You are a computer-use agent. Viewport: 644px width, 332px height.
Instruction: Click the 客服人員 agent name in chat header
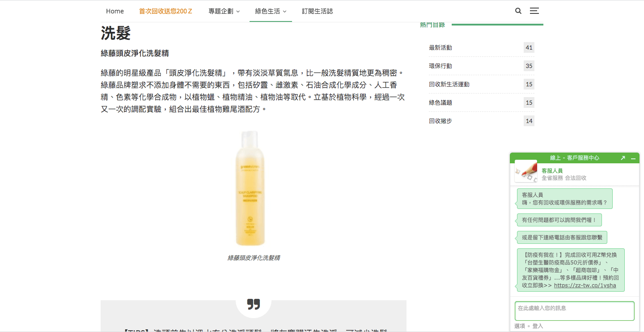pos(552,171)
